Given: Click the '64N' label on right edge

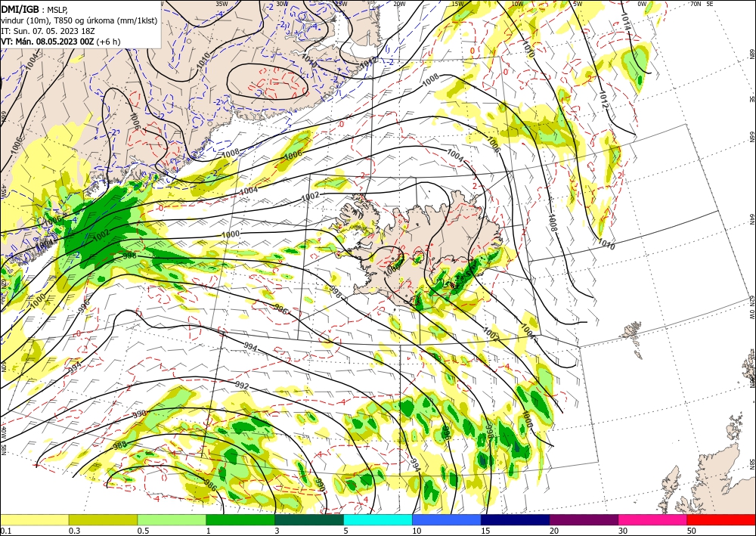Looking at the screenshot, I should click(751, 219).
